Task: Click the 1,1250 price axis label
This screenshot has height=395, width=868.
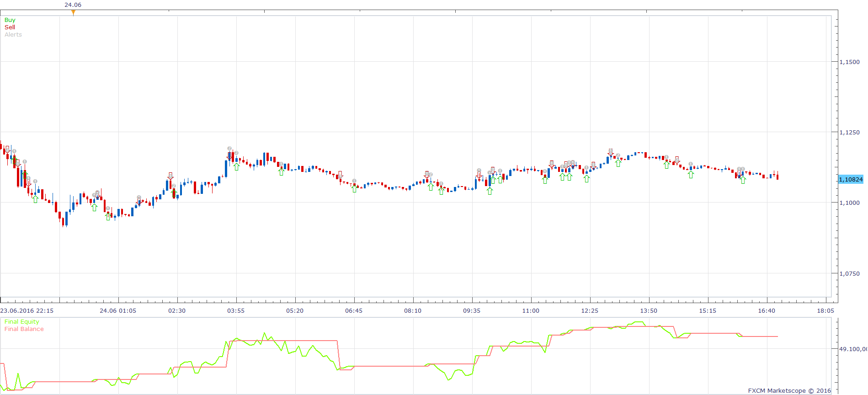Action: (x=849, y=132)
